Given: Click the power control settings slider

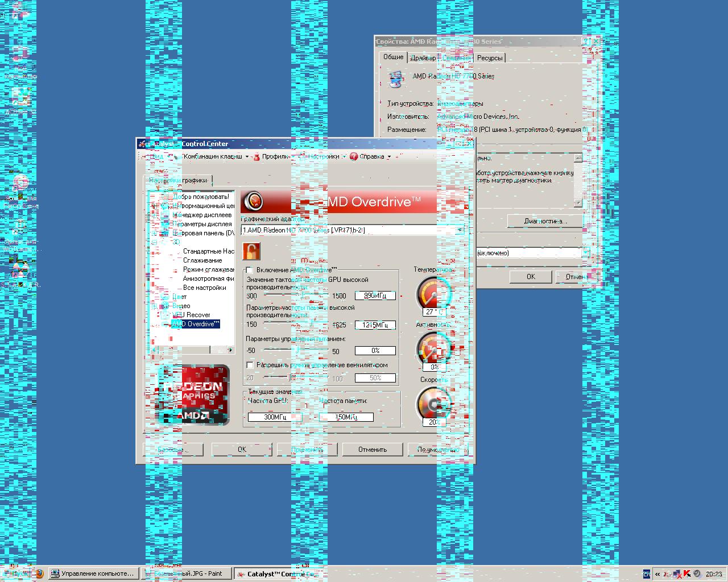Looking at the screenshot, I should point(296,351).
